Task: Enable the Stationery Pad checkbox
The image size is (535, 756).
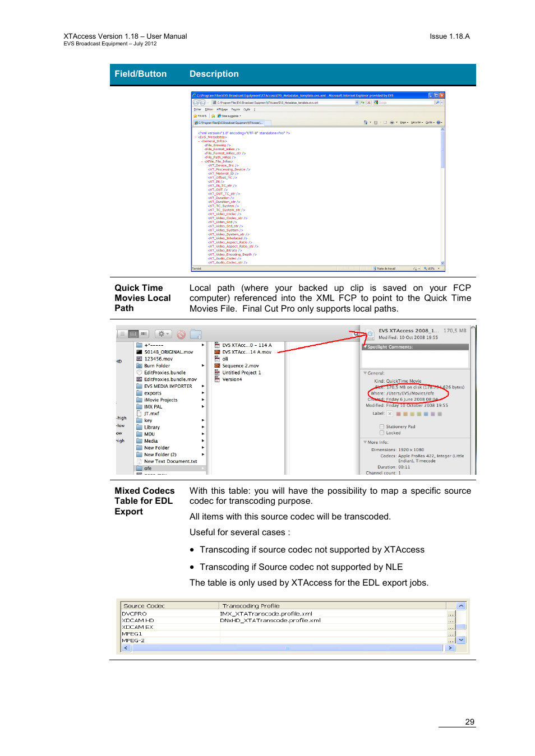Action: click(382, 426)
